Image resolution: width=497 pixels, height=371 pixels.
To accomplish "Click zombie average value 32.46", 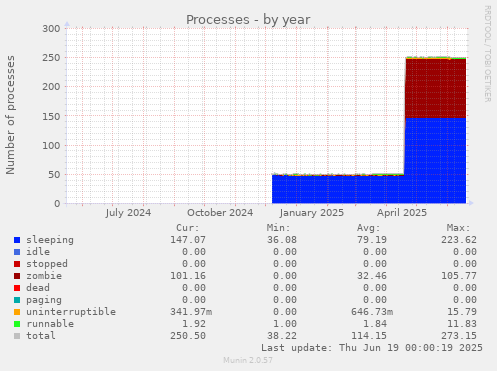I will [x=372, y=276].
